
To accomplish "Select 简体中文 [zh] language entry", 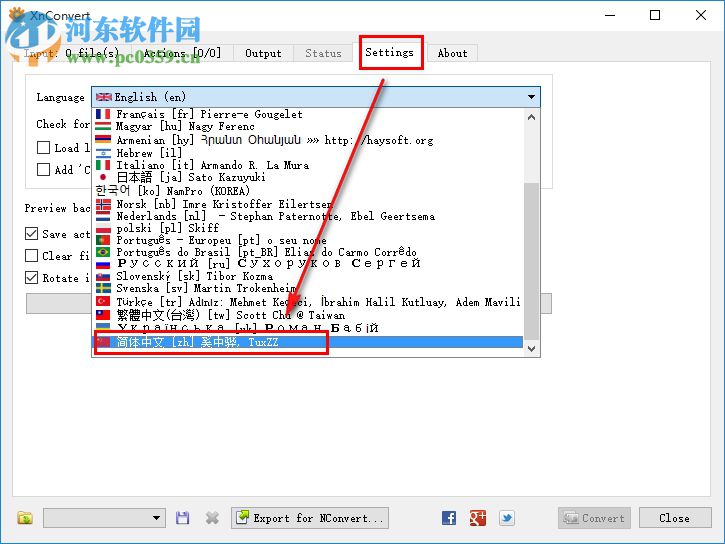I will click(x=307, y=342).
